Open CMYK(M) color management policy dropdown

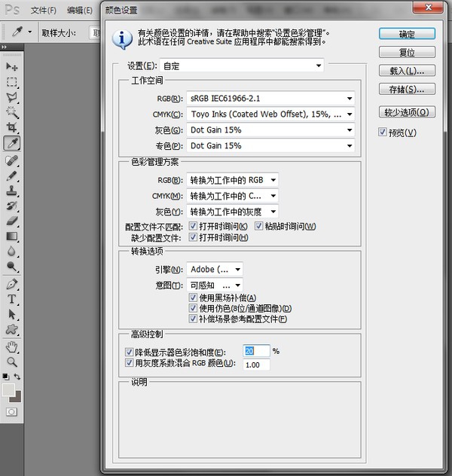click(233, 196)
